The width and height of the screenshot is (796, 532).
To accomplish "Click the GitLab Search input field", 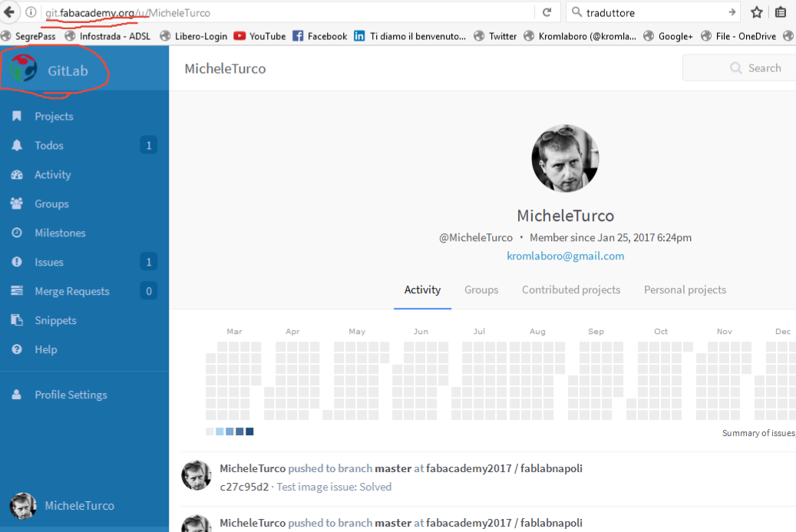I will tap(740, 68).
